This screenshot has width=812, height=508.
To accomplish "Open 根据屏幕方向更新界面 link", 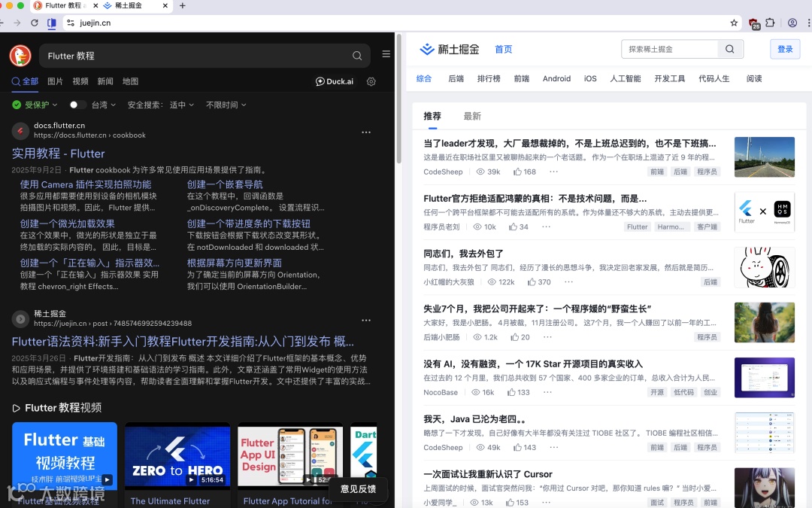I will (x=234, y=263).
